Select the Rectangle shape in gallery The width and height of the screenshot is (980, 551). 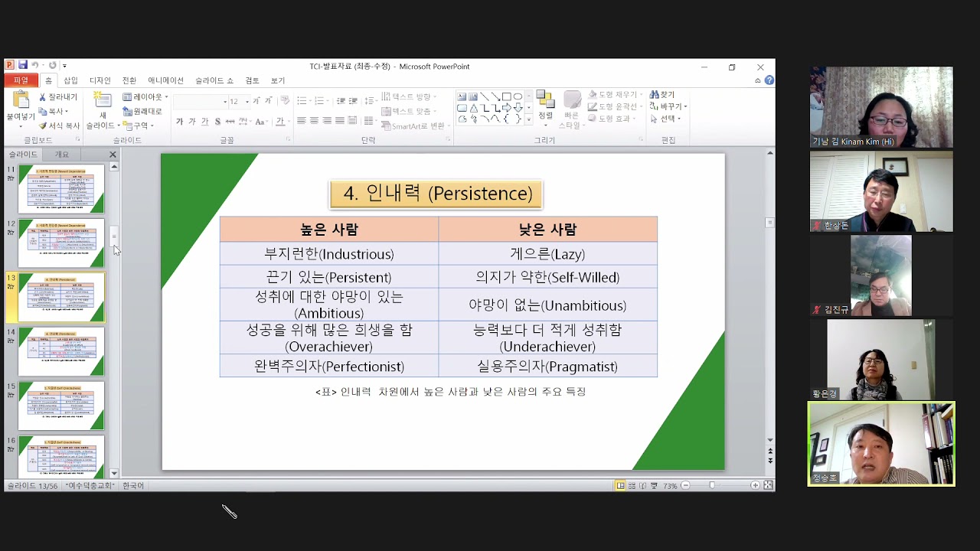[x=507, y=96]
